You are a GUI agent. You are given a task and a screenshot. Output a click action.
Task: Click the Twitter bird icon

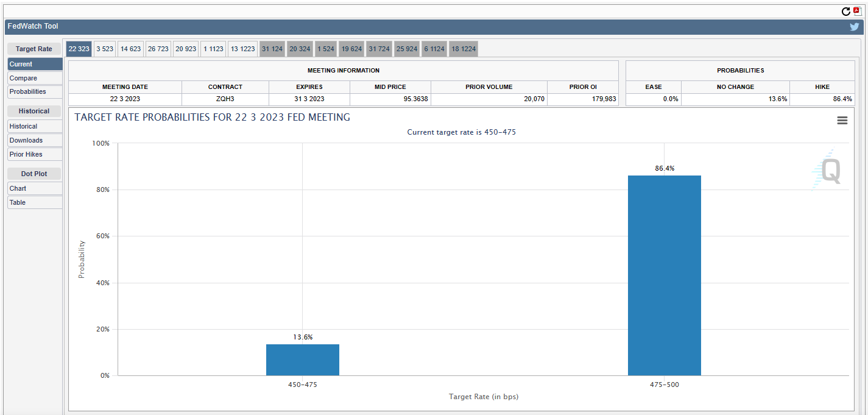coord(854,27)
